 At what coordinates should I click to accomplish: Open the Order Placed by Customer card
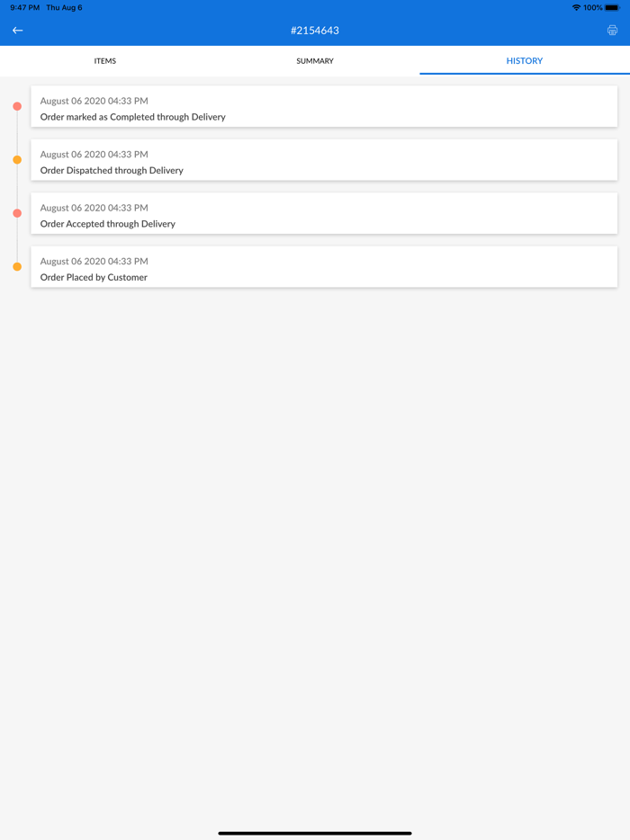[x=324, y=267]
